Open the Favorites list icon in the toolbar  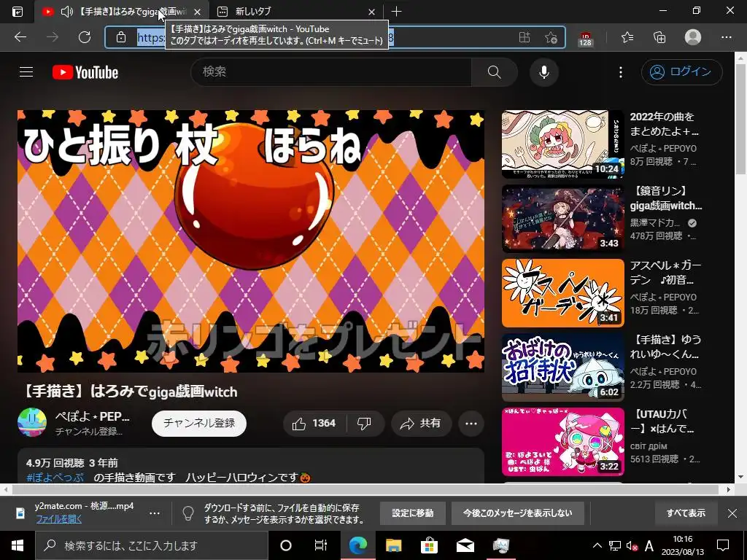[627, 37]
